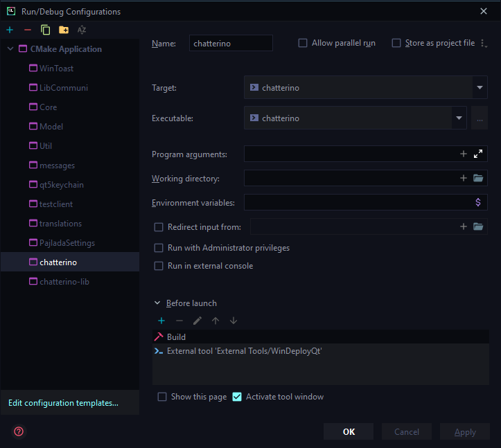Screen dimensions: 501x448
Task: Select the translations configuration
Action: pyautogui.click(x=70, y=224)
